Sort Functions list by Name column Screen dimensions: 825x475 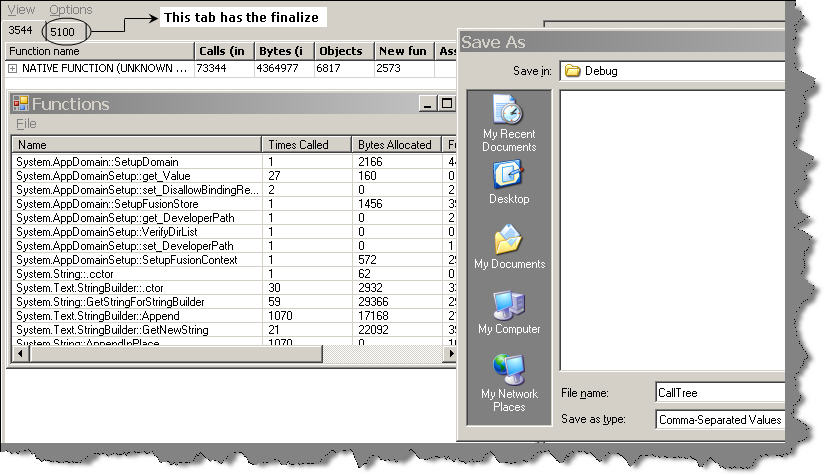point(137,145)
